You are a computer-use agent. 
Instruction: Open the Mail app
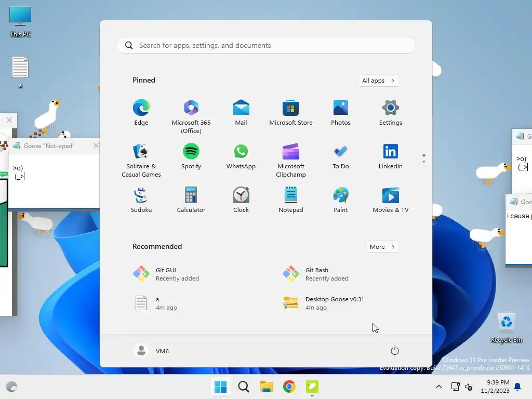coord(241,113)
